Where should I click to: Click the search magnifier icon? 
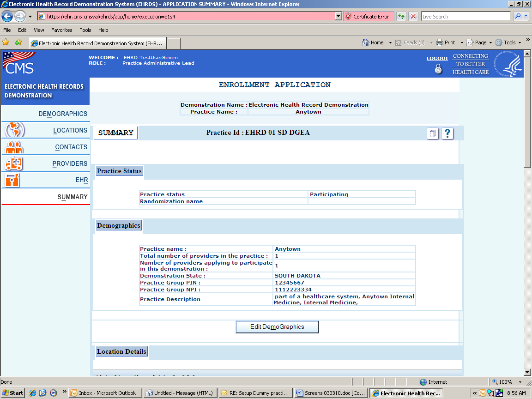[518, 16]
